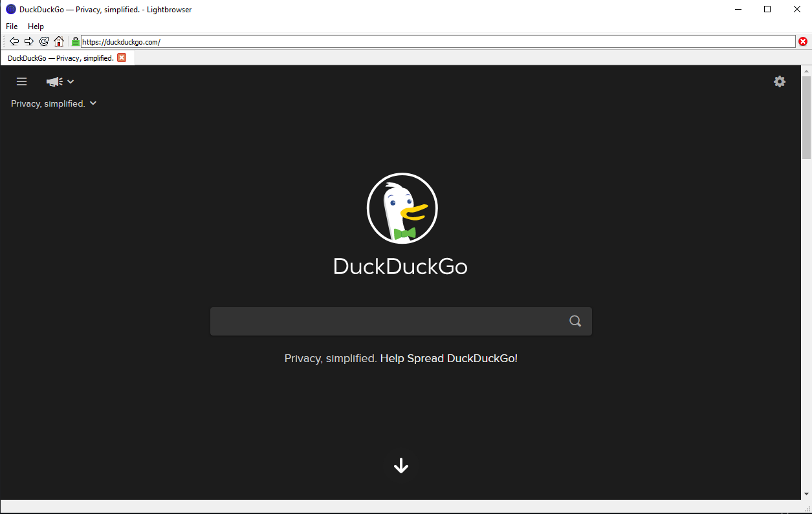The image size is (812, 514).
Task: Open the Help menu
Action: 36,26
